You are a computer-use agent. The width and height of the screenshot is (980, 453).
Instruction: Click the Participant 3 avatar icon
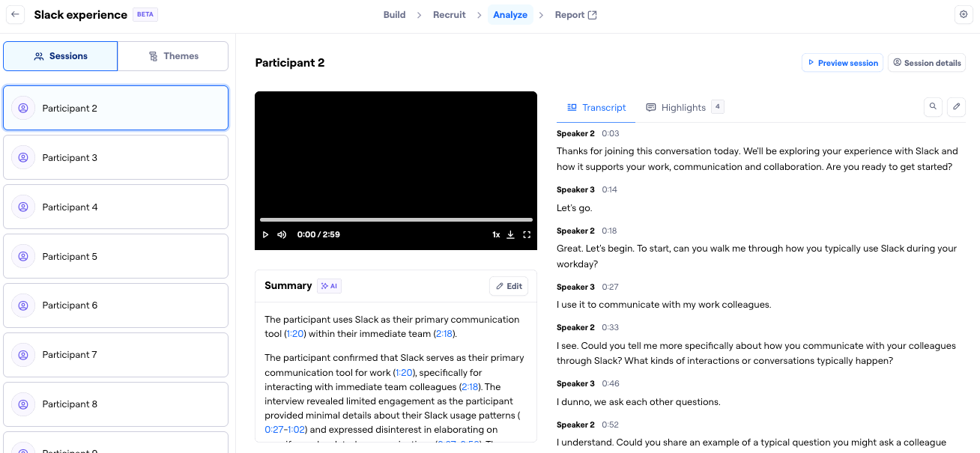(23, 157)
